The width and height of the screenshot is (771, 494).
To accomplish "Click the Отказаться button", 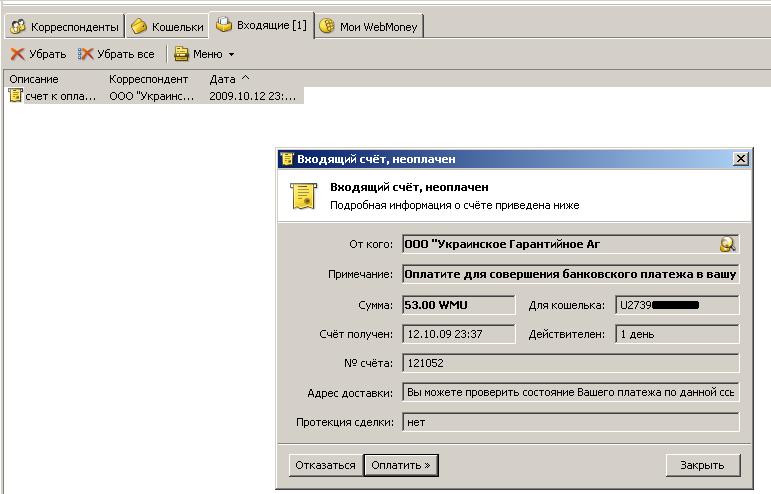I will tap(326, 465).
